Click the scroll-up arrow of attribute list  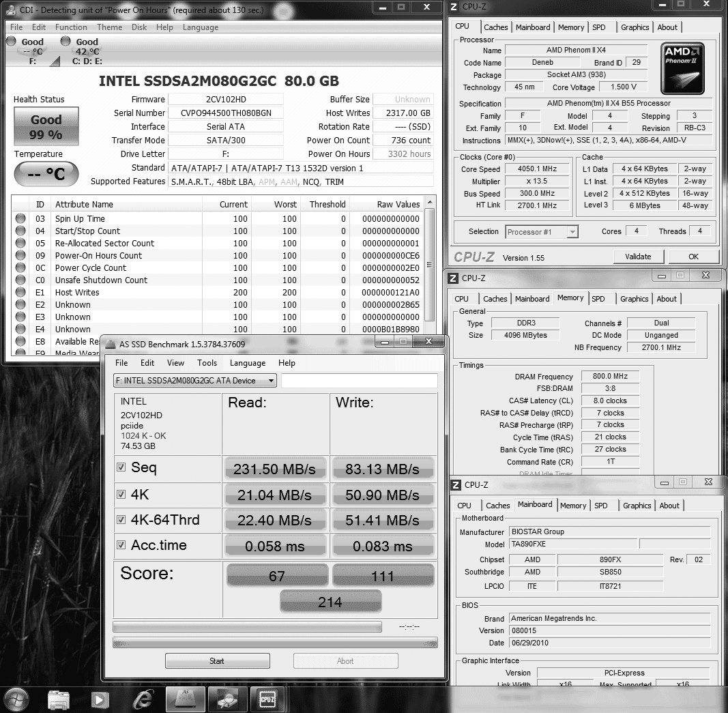(429, 203)
